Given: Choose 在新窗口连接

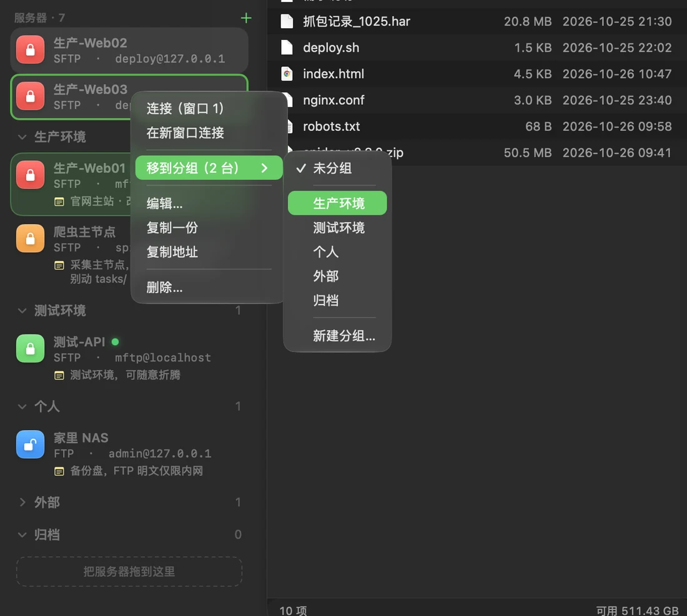Looking at the screenshot, I should point(209,133).
